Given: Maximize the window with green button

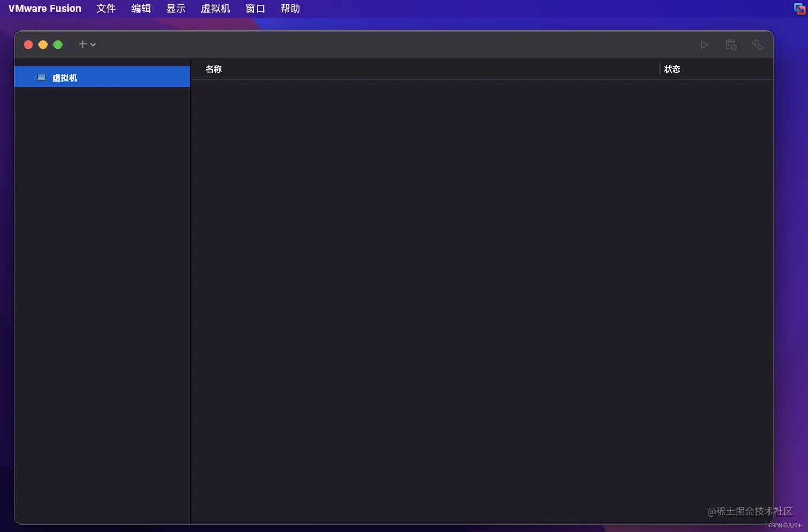Looking at the screenshot, I should pyautogui.click(x=58, y=45).
